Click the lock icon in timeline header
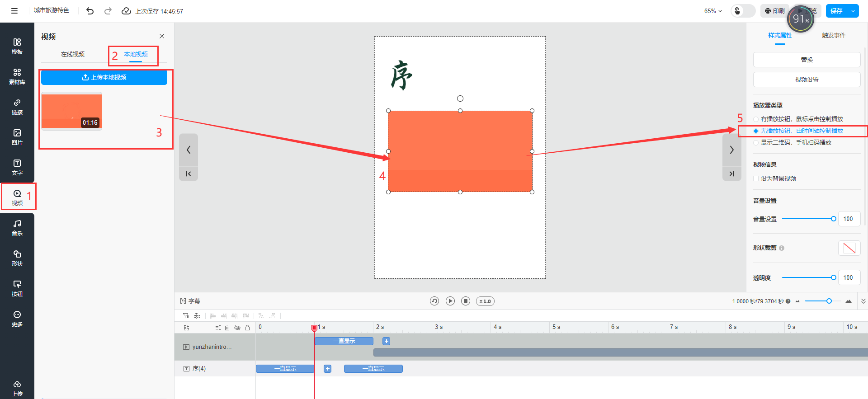 (247, 328)
